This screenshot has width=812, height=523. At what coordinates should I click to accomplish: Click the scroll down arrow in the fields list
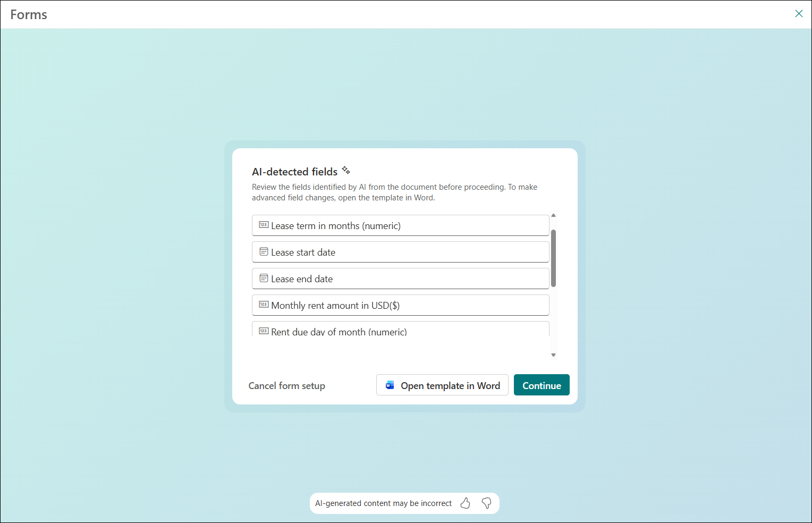coord(553,355)
